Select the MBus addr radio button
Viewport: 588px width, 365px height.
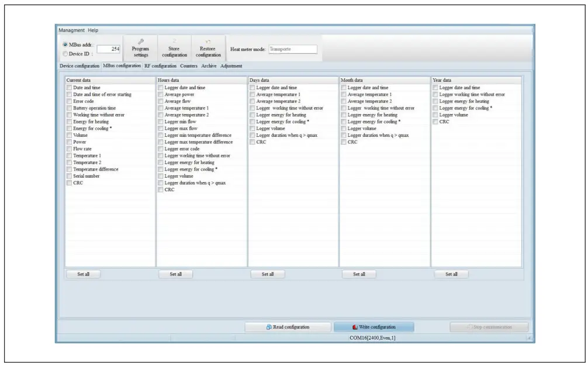(64, 45)
